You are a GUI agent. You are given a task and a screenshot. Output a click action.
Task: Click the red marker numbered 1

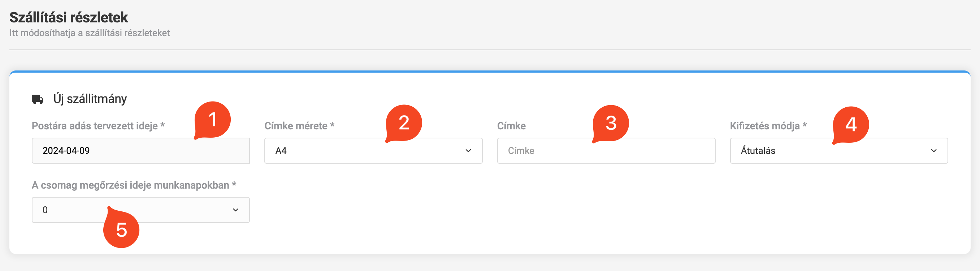point(212,120)
